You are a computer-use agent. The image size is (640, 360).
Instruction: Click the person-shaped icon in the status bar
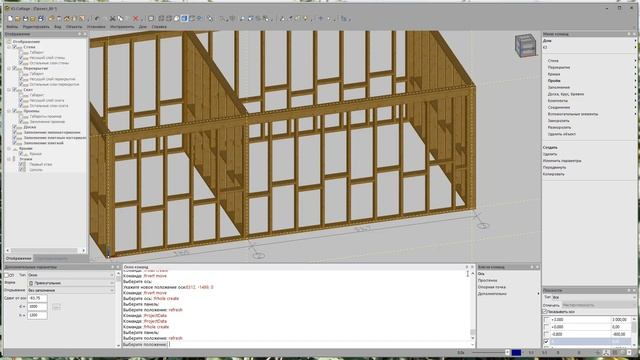click(606, 352)
